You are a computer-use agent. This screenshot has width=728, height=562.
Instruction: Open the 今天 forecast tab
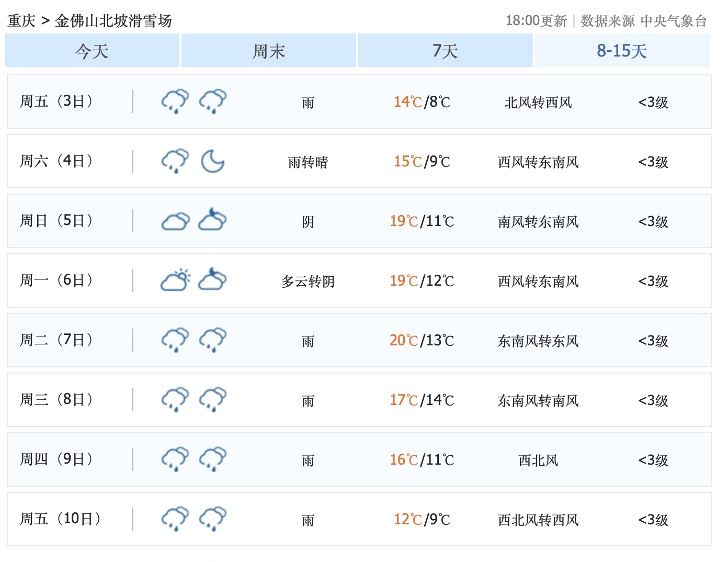pos(92,51)
